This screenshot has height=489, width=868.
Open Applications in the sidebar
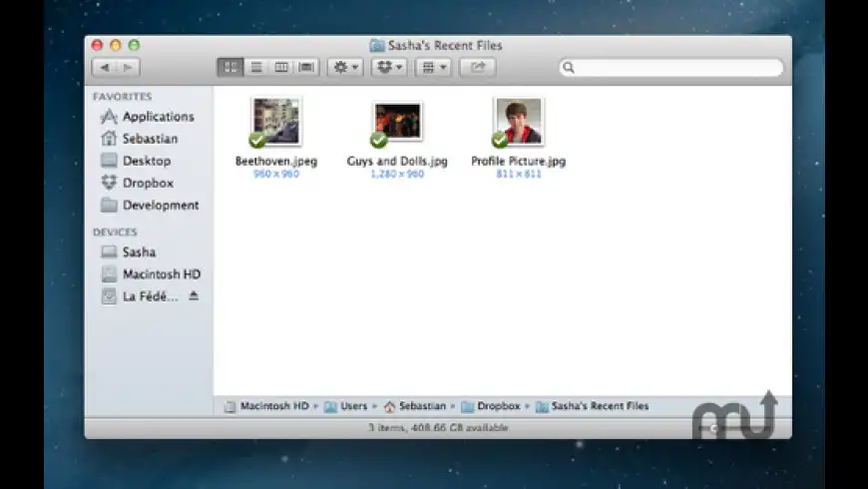pos(158,117)
